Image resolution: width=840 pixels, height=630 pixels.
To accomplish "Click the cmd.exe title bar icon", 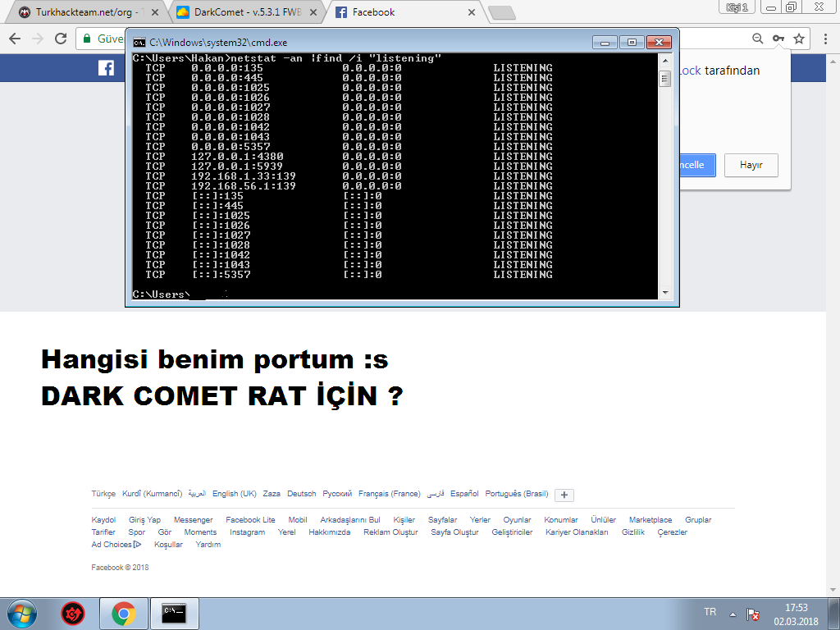I will pyautogui.click(x=139, y=43).
